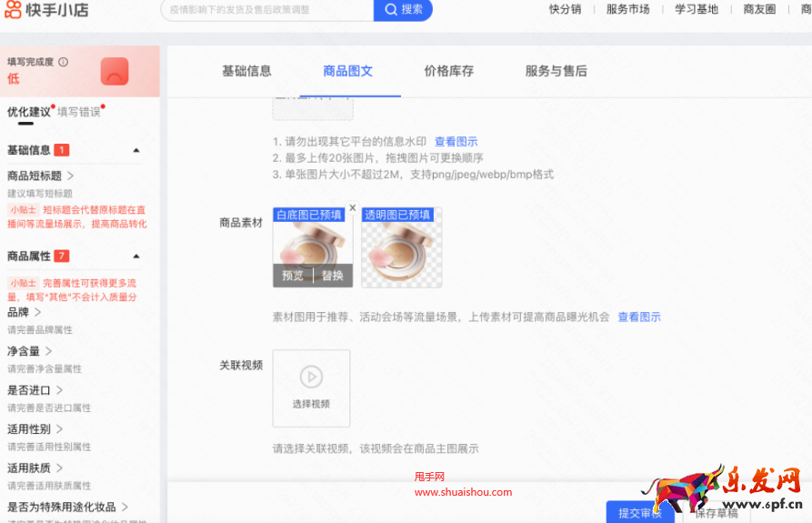Open 学习基地 in top navigation
The width and height of the screenshot is (812, 523).
(696, 9)
